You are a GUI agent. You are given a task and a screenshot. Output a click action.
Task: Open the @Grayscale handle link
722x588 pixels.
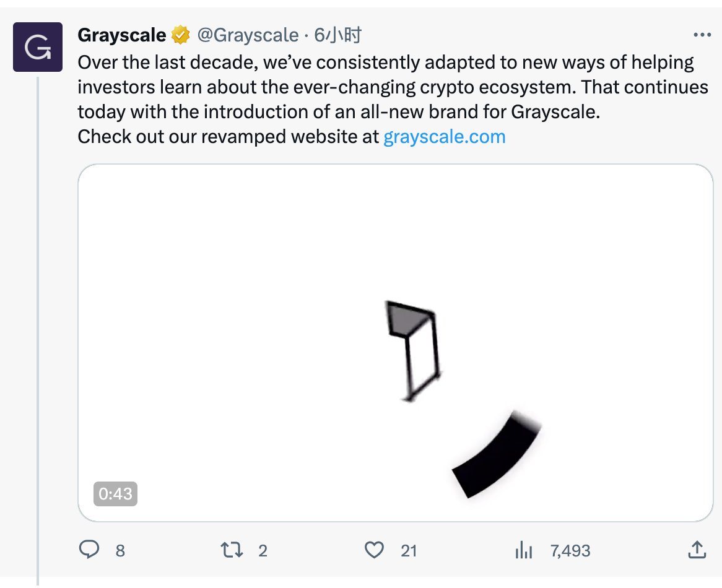pyautogui.click(x=248, y=35)
